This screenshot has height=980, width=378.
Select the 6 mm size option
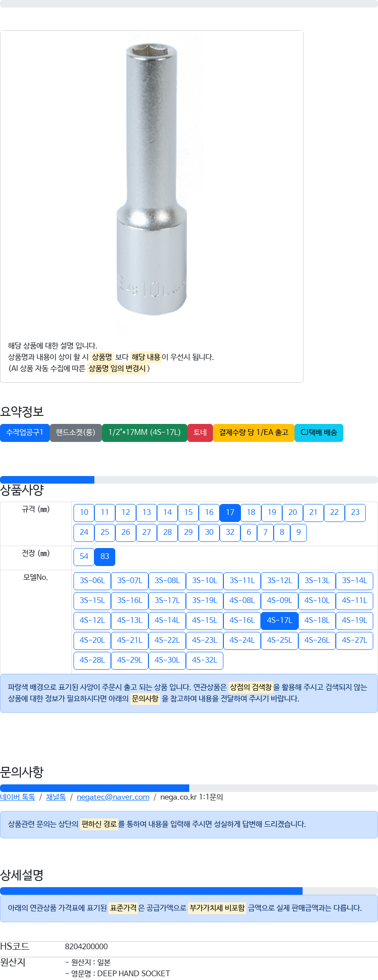249,532
